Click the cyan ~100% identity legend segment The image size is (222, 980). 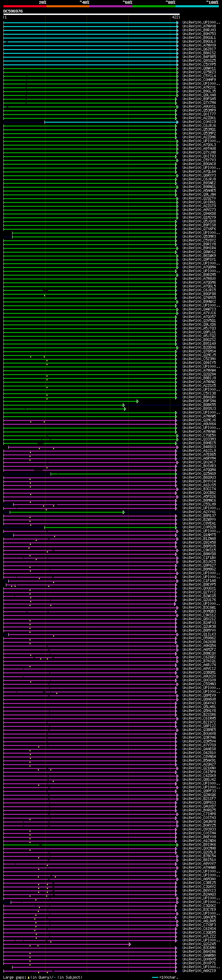[197, 7]
